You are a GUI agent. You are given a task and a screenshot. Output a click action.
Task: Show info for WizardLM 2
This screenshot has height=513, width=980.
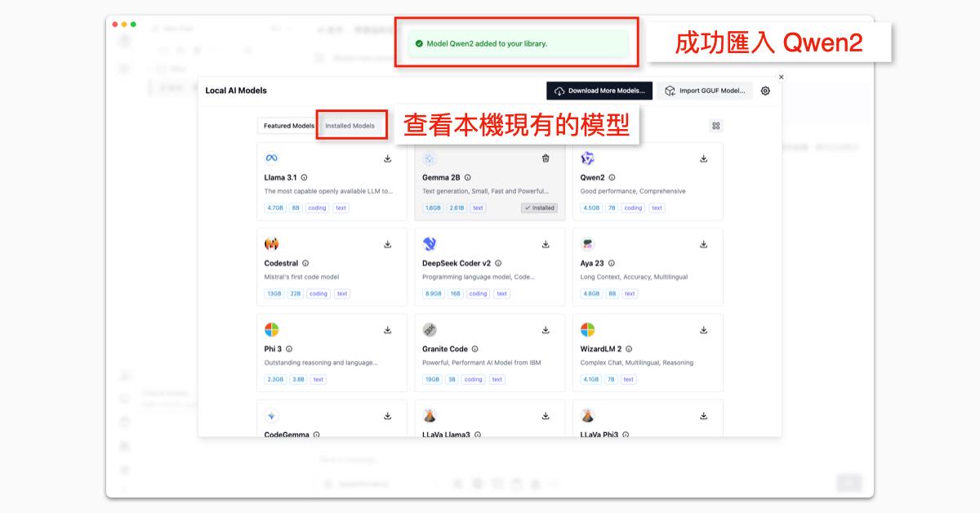tap(628, 349)
